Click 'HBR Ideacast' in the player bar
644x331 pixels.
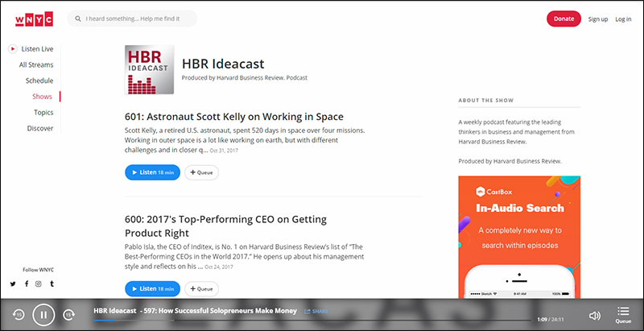[x=115, y=311]
